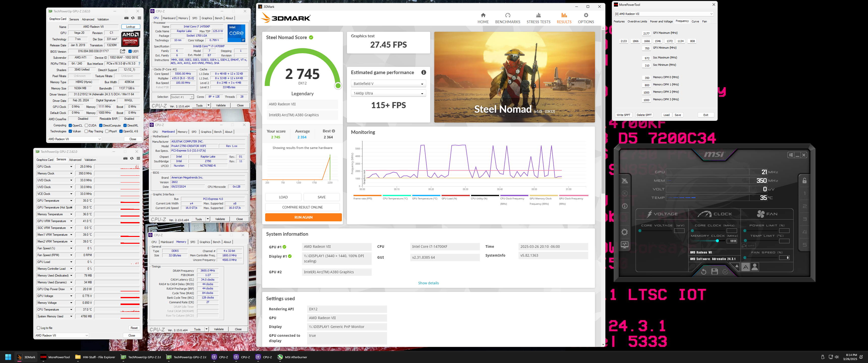Viewport: 868px width, 363px height.
Task: Open Afterburner hardware monitor icon
Action: tap(625, 245)
